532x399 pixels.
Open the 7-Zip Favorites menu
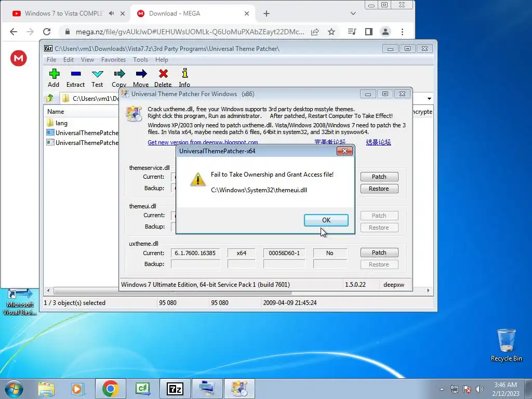click(x=113, y=59)
